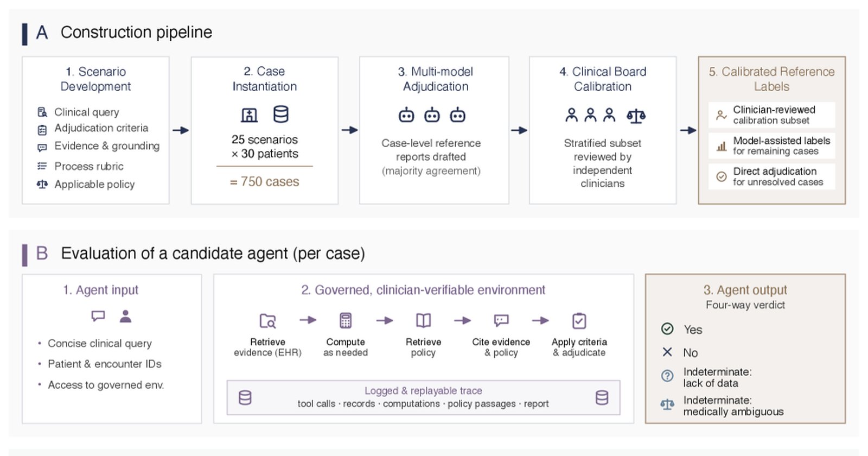Click the Clinical query document-search icon
Viewport: 868px width, 456px height.
click(42, 112)
